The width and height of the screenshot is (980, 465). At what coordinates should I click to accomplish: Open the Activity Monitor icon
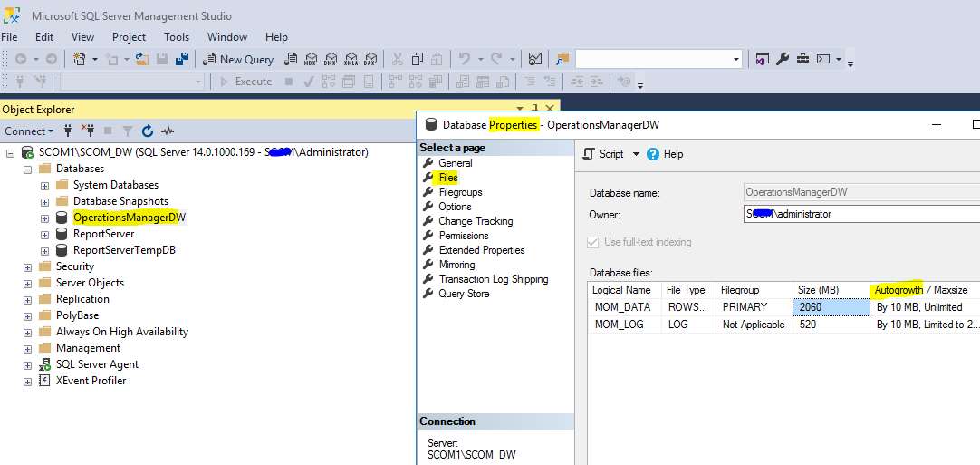pyautogui.click(x=535, y=59)
